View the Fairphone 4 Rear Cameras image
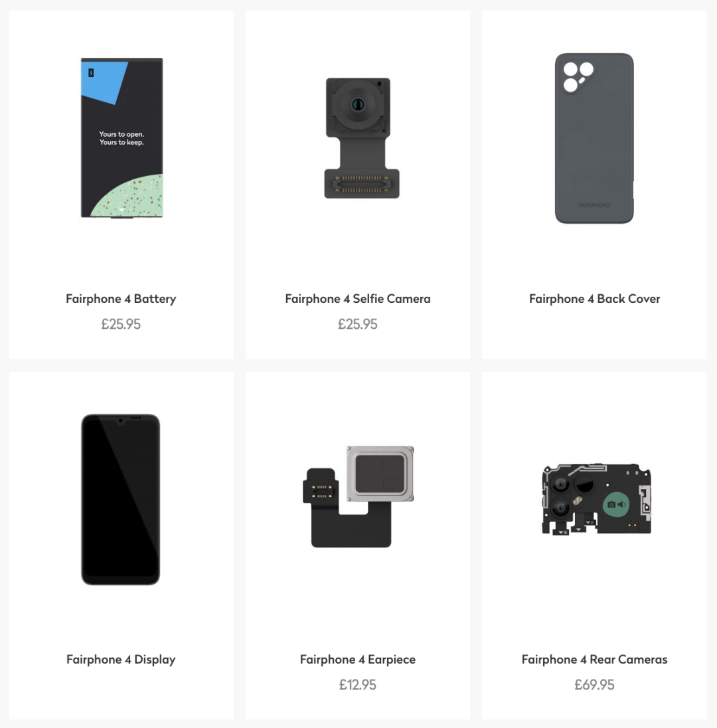 [x=596, y=499]
